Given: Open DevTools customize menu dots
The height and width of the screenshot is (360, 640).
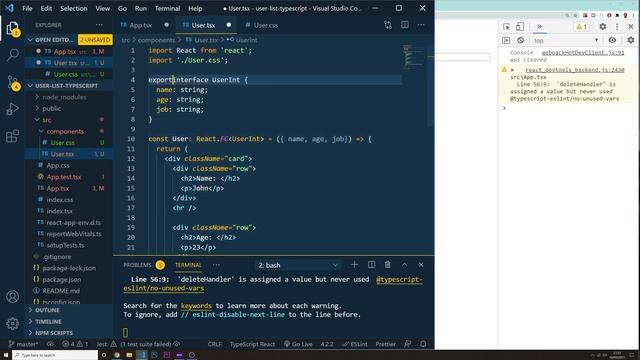Looking at the screenshot, I should (617, 27).
